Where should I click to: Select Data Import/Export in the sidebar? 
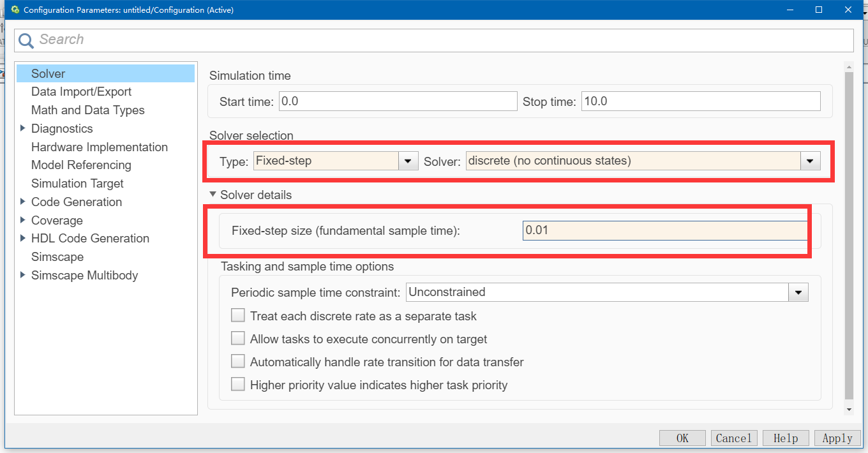coord(81,91)
